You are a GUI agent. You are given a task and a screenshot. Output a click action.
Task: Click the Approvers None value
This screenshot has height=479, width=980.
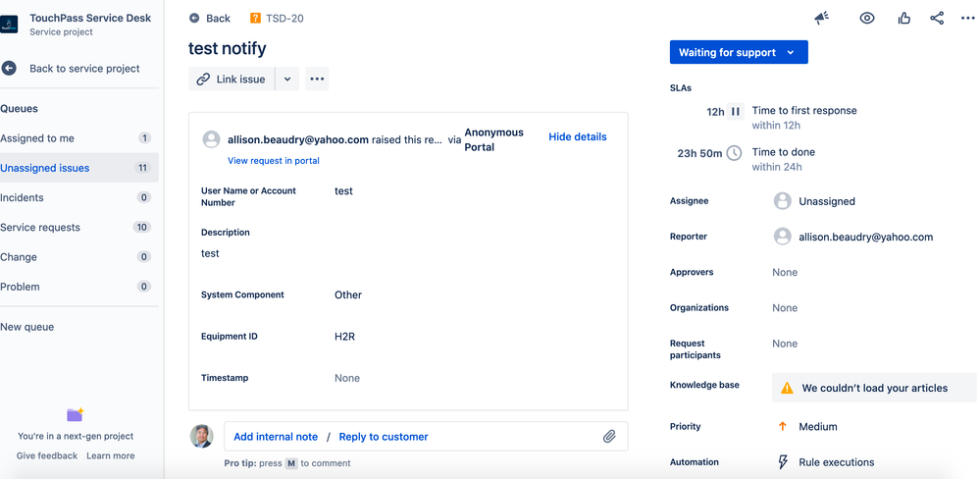point(785,272)
